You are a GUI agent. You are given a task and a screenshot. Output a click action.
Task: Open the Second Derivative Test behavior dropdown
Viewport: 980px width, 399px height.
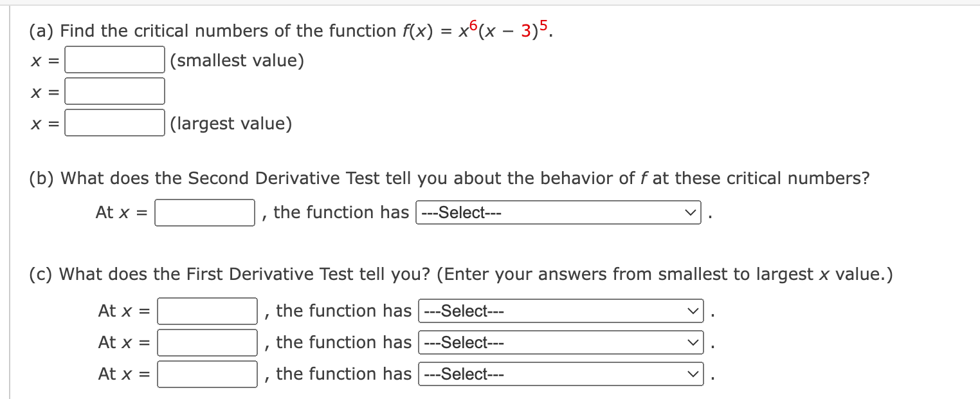[559, 212]
